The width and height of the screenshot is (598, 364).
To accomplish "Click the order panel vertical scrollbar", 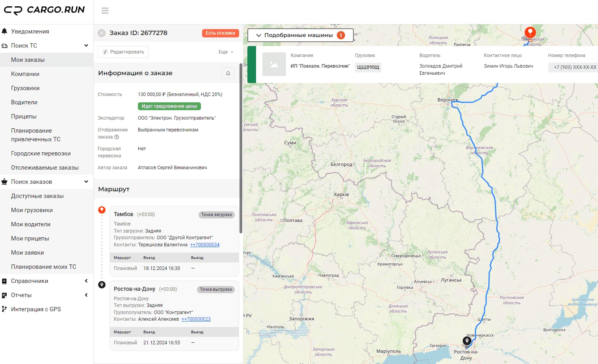I will [241, 148].
